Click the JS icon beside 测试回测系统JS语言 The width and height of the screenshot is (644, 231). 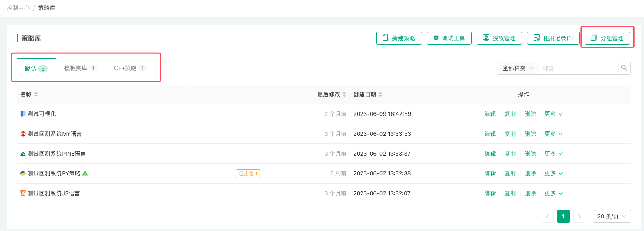coord(23,193)
